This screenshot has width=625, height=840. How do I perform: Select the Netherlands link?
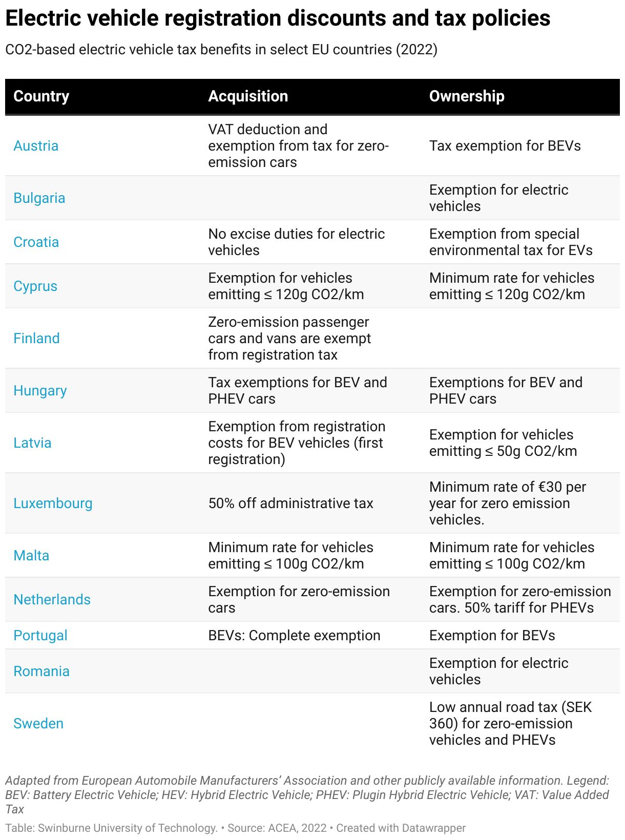click(52, 600)
